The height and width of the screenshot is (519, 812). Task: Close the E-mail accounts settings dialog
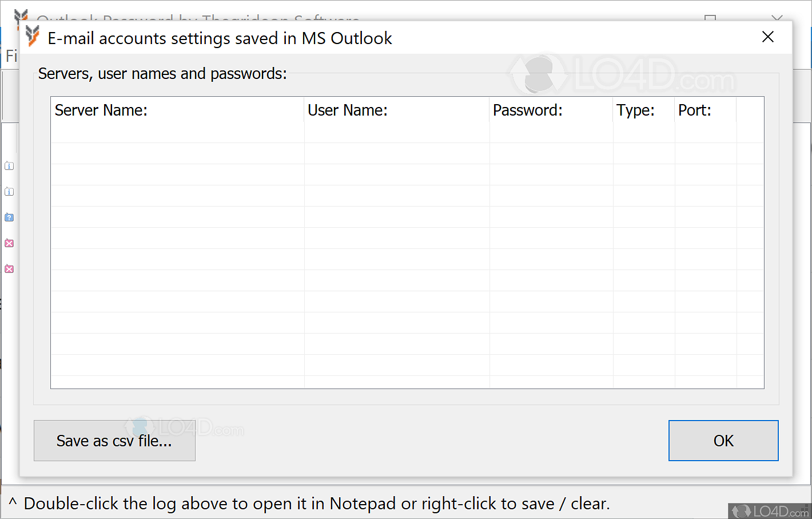point(767,37)
